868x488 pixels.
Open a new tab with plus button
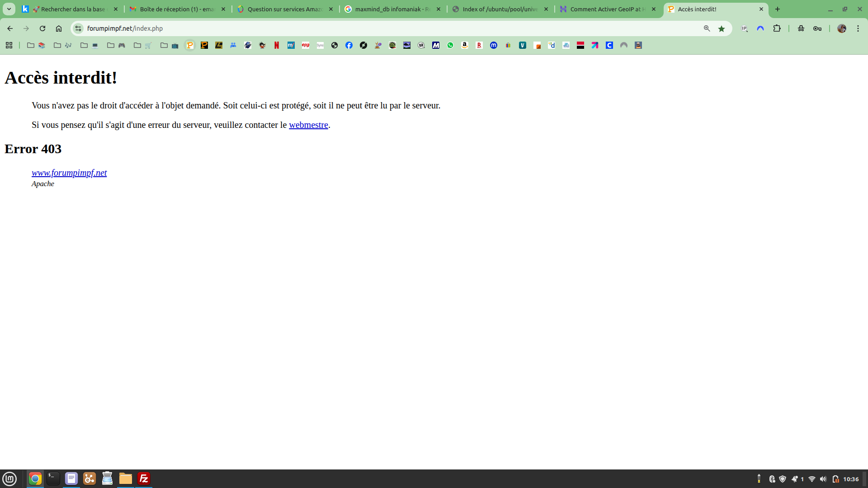click(x=778, y=9)
